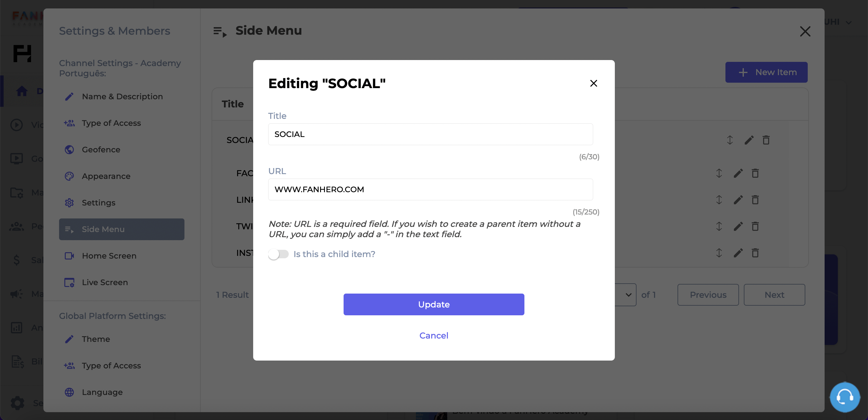Click the edit pencil icon for Name & Description
Image resolution: width=868 pixels, height=420 pixels.
pyautogui.click(x=69, y=97)
